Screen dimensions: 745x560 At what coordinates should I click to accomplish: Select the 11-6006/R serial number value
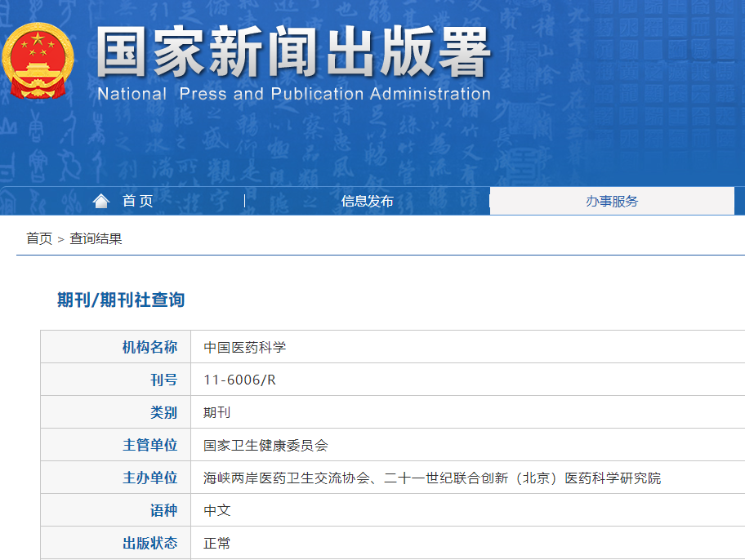pyautogui.click(x=239, y=380)
